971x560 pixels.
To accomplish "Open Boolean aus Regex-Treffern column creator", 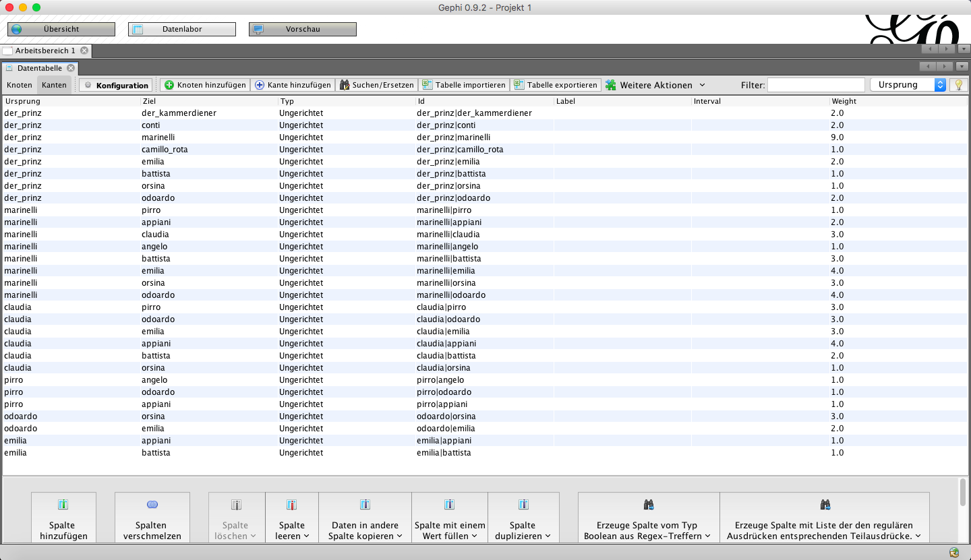I will point(648,518).
